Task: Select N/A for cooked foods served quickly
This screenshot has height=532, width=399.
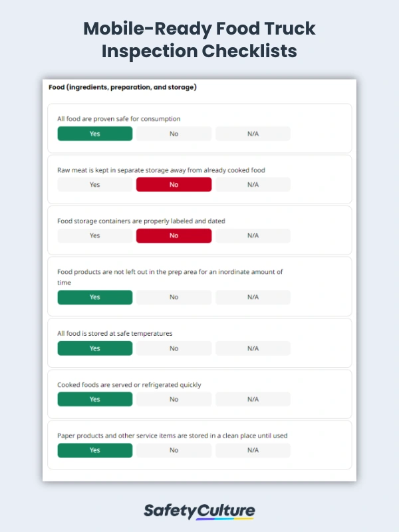Action: click(x=253, y=400)
